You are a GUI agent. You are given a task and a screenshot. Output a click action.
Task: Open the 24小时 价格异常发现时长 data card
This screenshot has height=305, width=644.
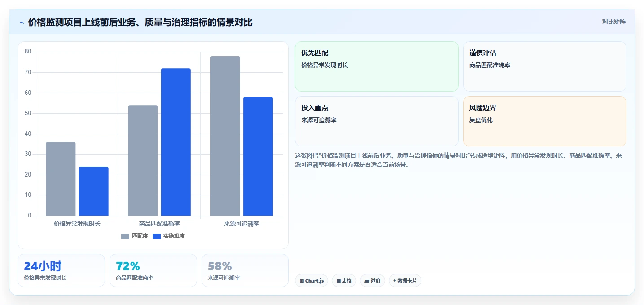click(x=61, y=270)
